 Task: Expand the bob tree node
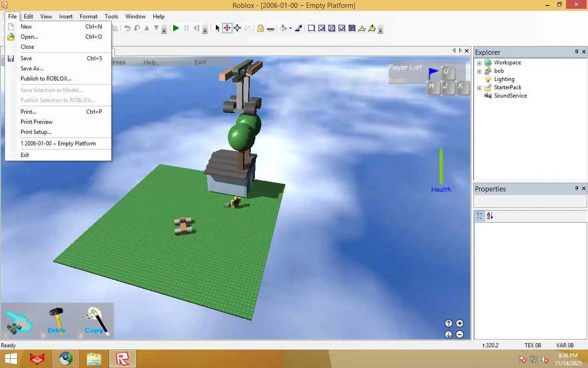479,71
